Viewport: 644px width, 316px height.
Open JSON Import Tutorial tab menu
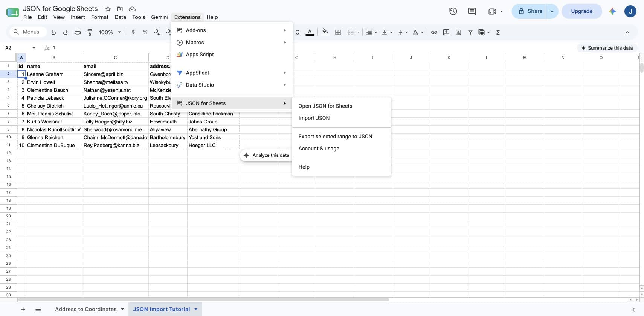click(196, 309)
